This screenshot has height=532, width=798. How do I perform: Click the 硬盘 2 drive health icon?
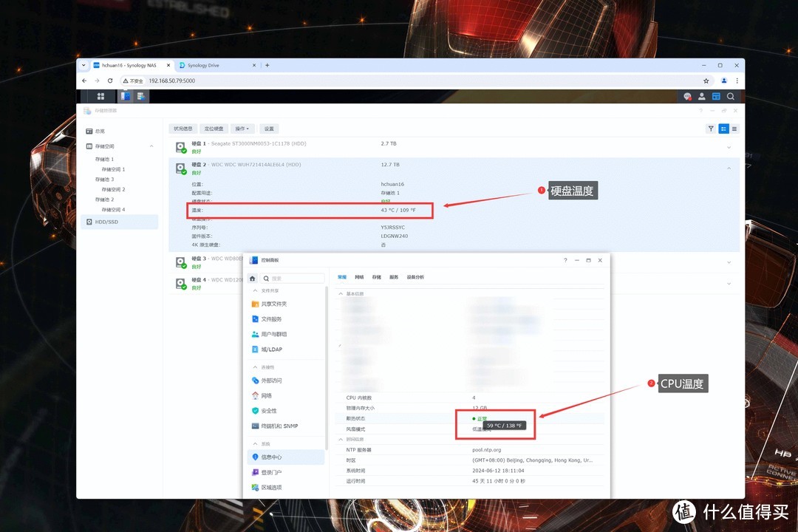click(x=181, y=168)
